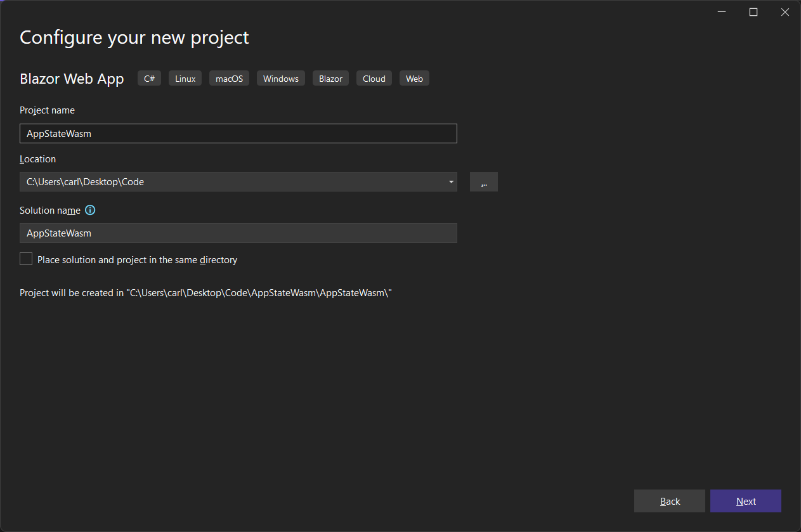Click the Solution name label
Viewport: 801px width, 532px height.
tap(50, 211)
